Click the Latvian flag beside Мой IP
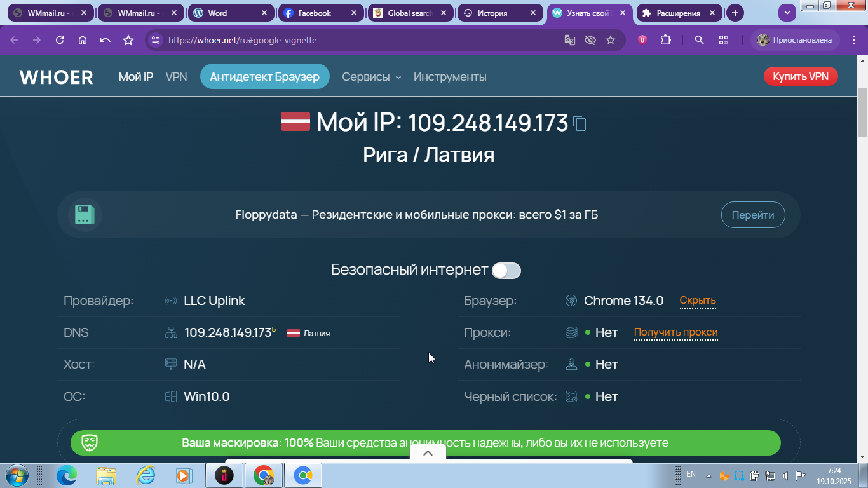Screen dimensions: 868x488 click(295, 121)
